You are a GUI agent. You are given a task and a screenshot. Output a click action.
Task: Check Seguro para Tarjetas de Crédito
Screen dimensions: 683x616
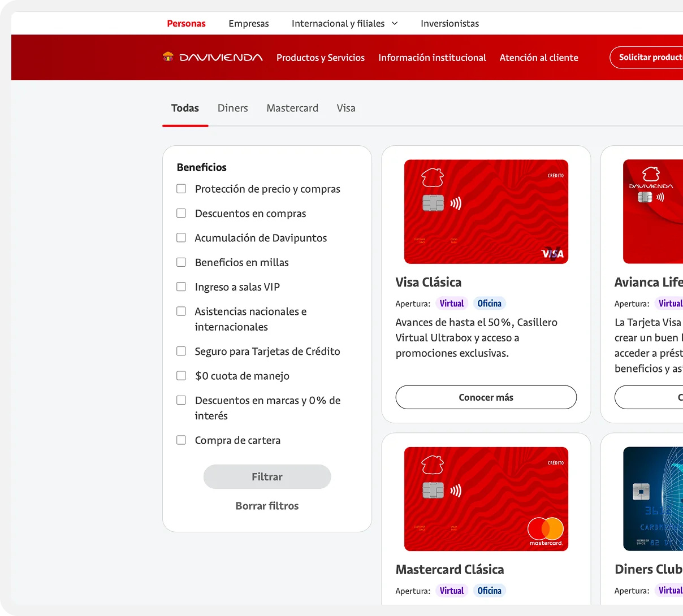click(181, 351)
